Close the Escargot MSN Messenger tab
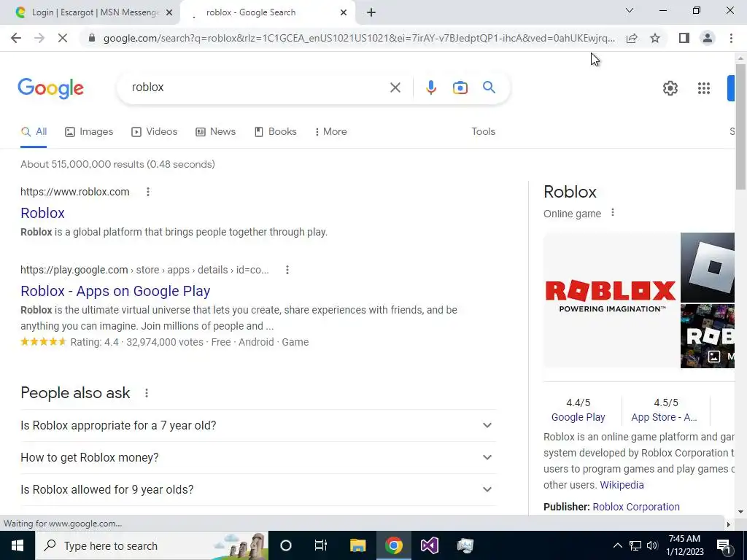The height and width of the screenshot is (560, 747). [x=169, y=13]
